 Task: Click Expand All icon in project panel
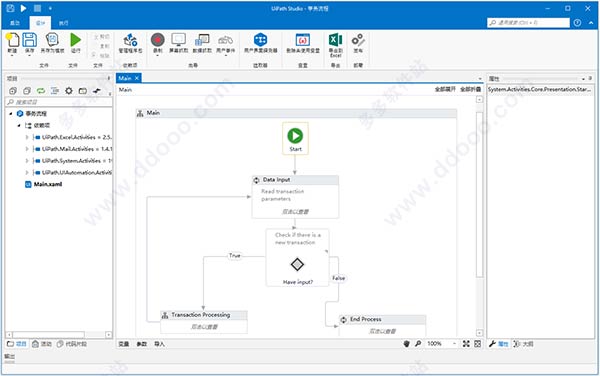click(x=13, y=91)
